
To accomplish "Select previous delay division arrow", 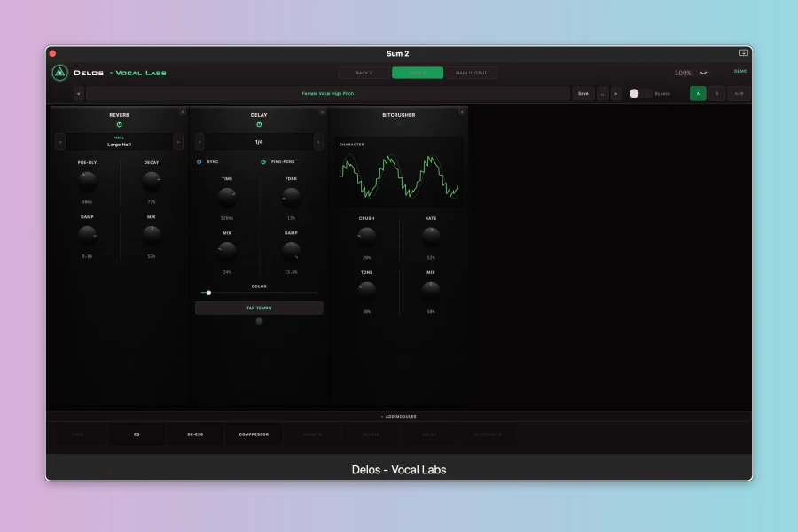I will 199,142.
